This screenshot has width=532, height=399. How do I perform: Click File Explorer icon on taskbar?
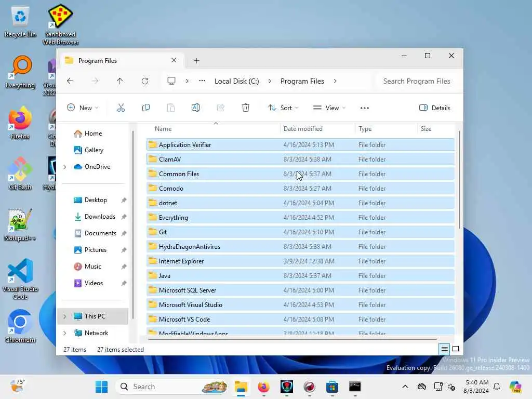(x=241, y=387)
